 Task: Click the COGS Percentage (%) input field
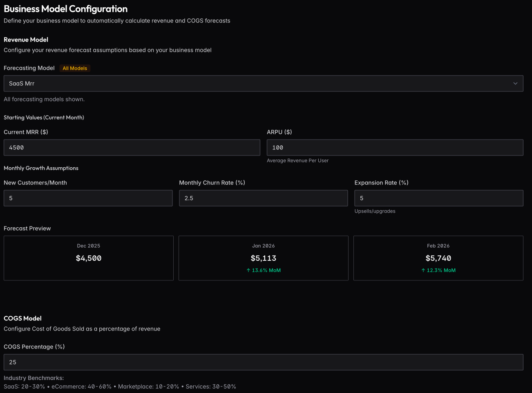[263, 362]
